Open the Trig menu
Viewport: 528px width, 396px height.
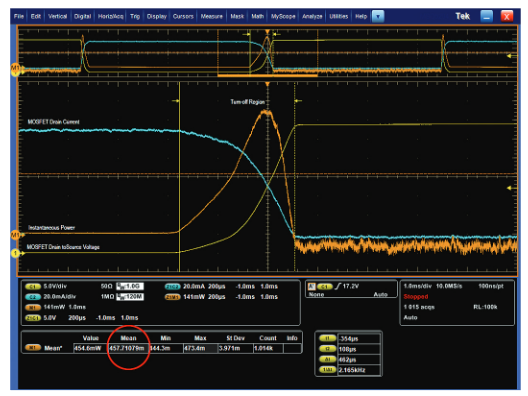coord(135,16)
